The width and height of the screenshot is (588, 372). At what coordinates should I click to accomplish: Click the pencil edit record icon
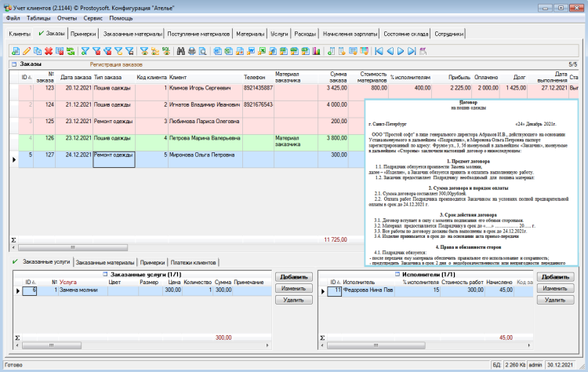[x=26, y=51]
